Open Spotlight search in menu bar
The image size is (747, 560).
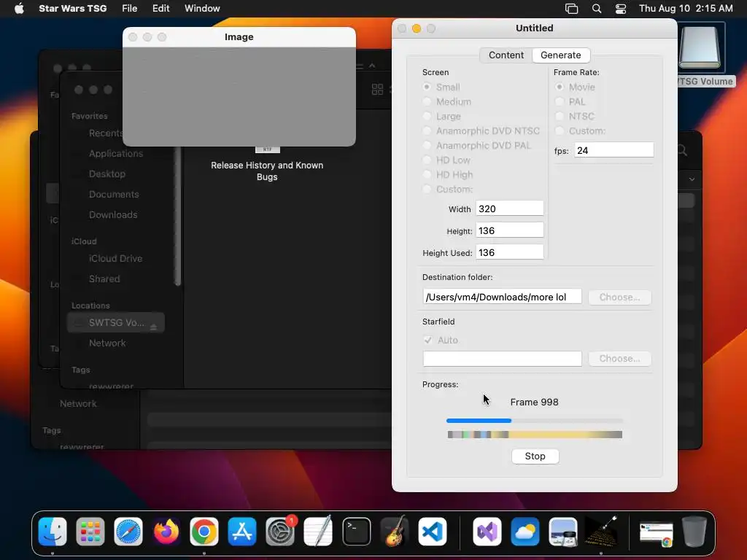(597, 9)
